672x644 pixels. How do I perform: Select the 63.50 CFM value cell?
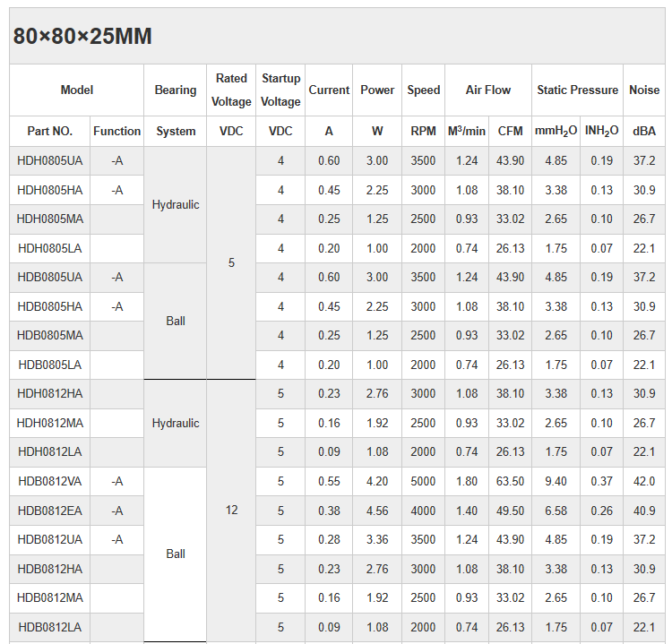point(510,481)
